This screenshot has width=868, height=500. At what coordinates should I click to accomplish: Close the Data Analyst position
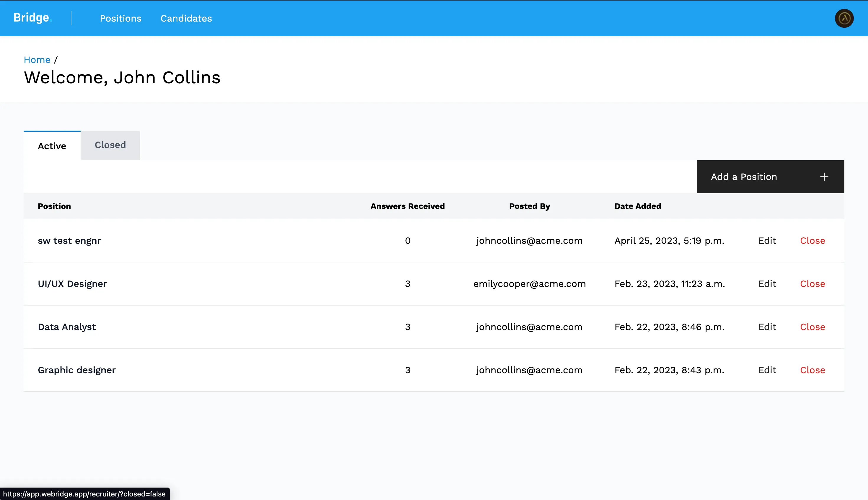812,327
